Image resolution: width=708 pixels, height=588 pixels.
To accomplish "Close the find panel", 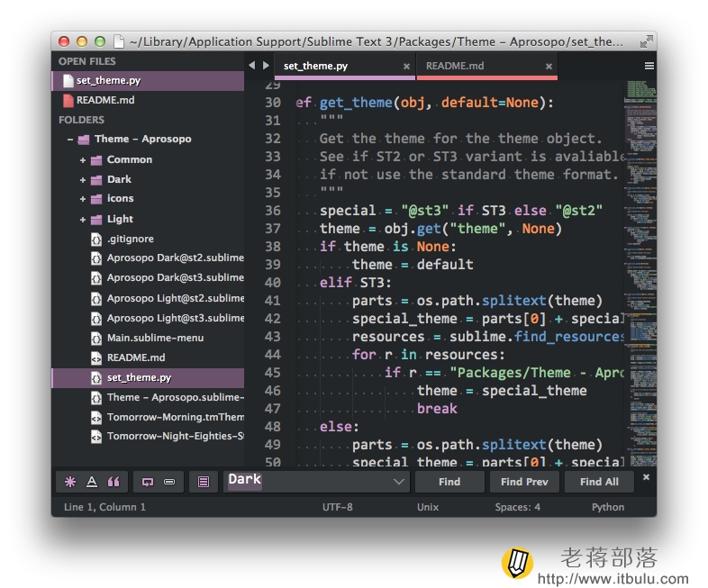I will tap(646, 477).
